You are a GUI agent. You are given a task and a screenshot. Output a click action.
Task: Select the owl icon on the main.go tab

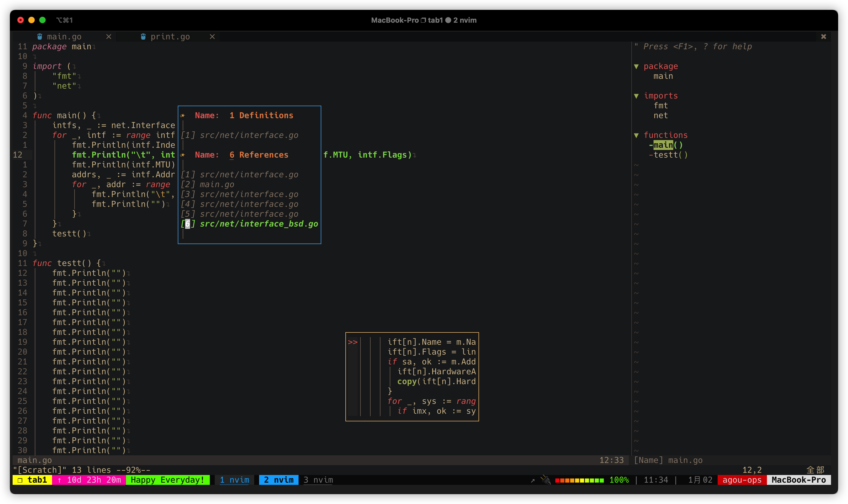click(x=40, y=36)
